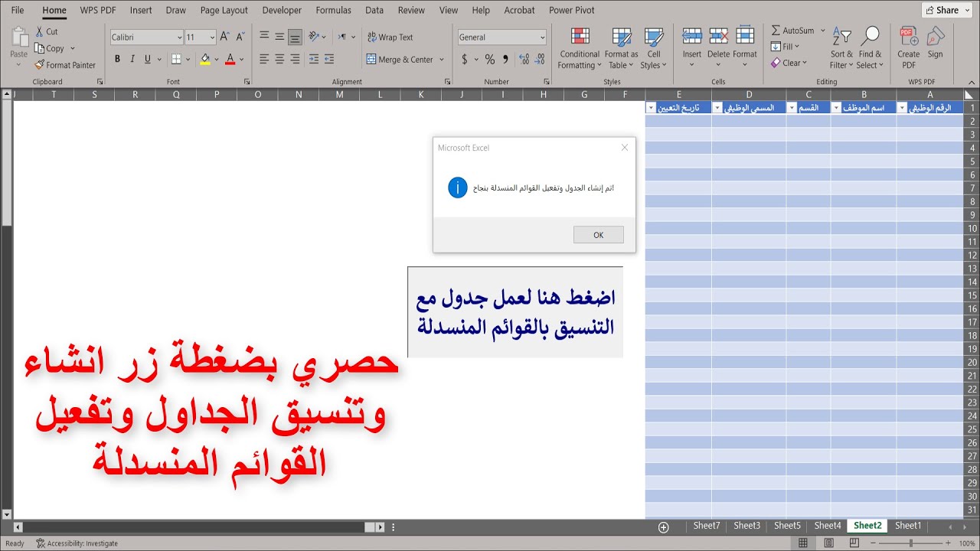Switch to the Page Layout tab
The height and width of the screenshot is (551, 980).
pos(224,10)
